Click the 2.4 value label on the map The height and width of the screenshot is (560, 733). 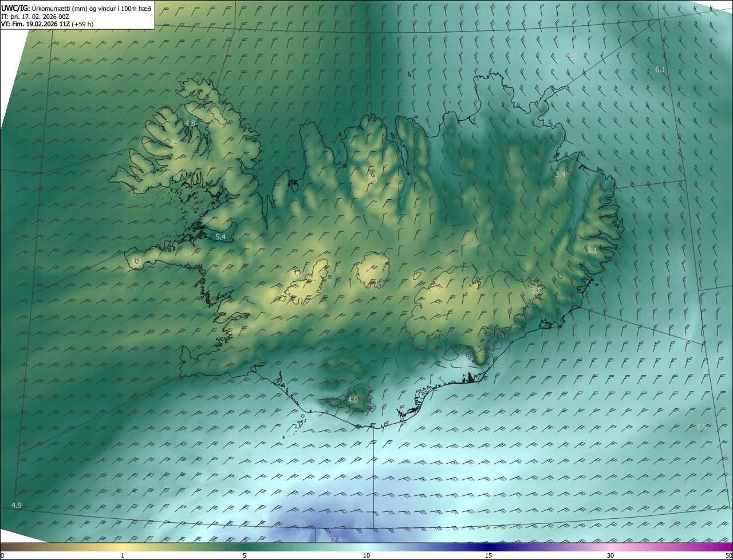click(x=175, y=142)
